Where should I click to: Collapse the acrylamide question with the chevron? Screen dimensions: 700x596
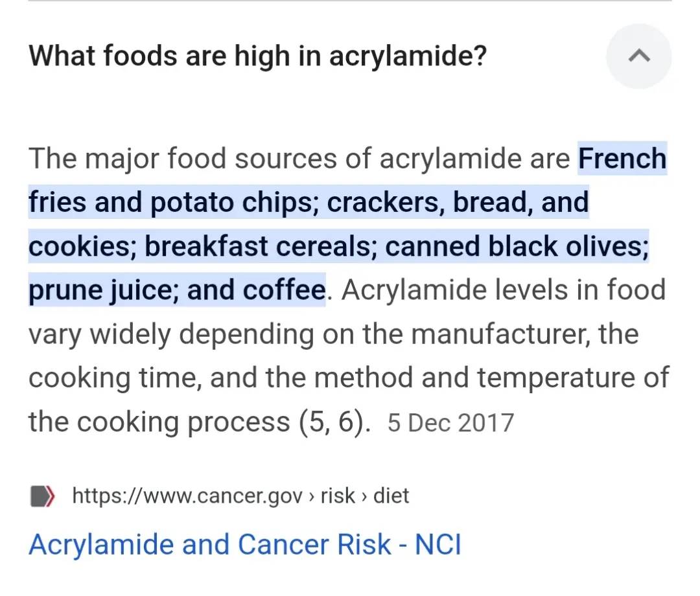click(x=638, y=57)
